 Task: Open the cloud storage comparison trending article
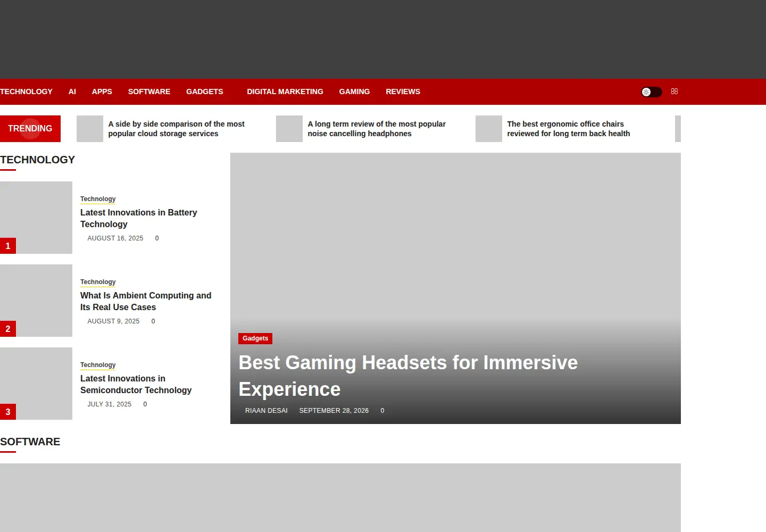click(177, 129)
